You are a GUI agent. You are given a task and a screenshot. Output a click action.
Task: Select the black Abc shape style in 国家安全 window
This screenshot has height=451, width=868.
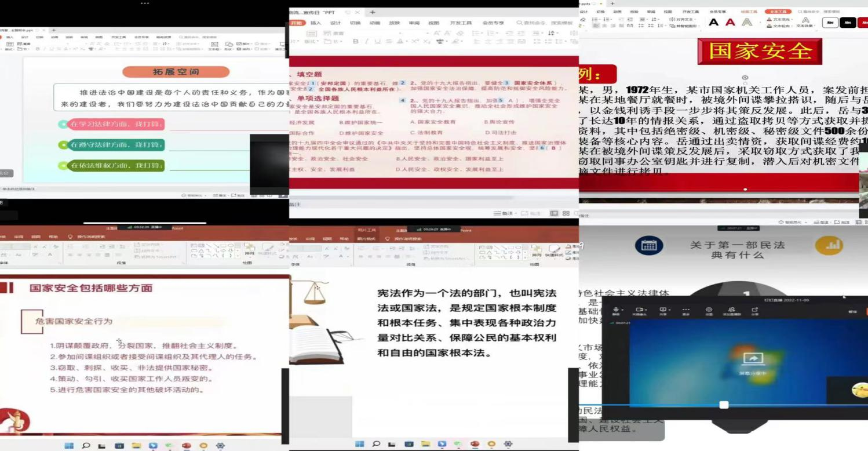click(848, 23)
